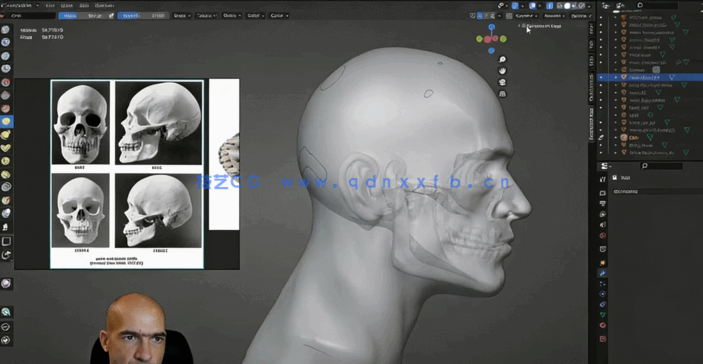Open orange Object properties tab icon
The image size is (703, 364).
tap(603, 262)
